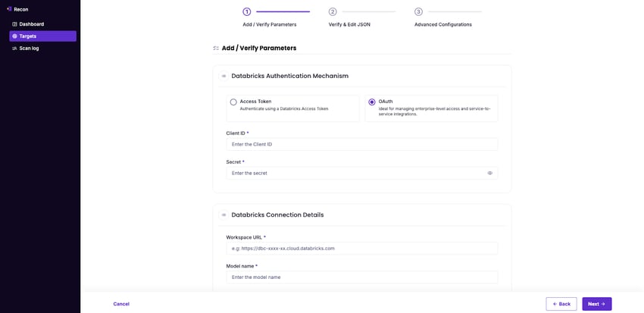Screen dimensions: 644x313
Task: Click the Dashboard grid icon in sidebar
Action: click(14, 24)
